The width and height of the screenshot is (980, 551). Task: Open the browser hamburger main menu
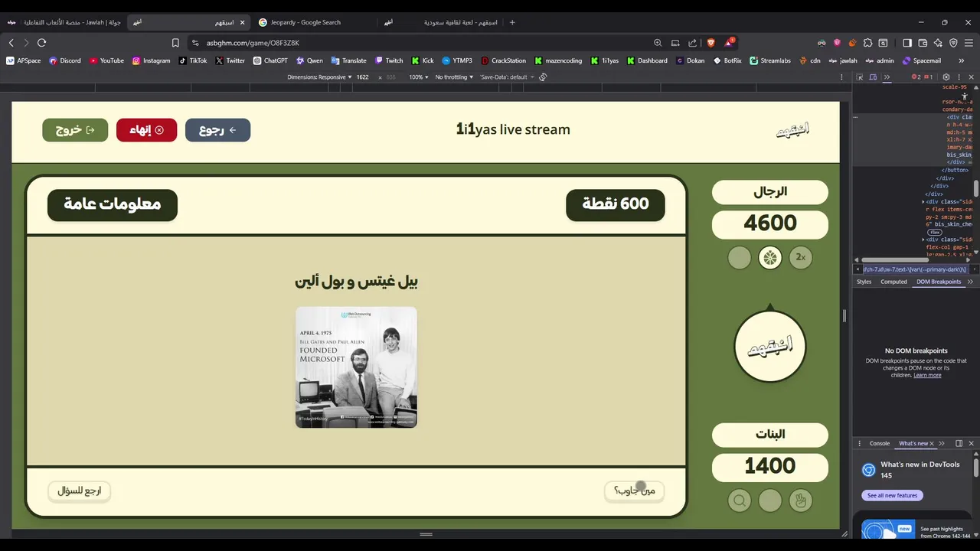pyautogui.click(x=969, y=43)
